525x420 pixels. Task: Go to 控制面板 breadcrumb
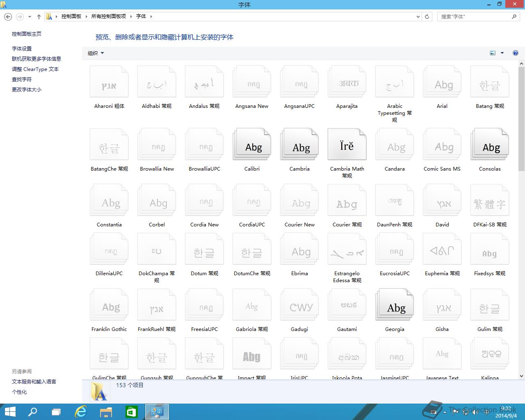pos(71,16)
